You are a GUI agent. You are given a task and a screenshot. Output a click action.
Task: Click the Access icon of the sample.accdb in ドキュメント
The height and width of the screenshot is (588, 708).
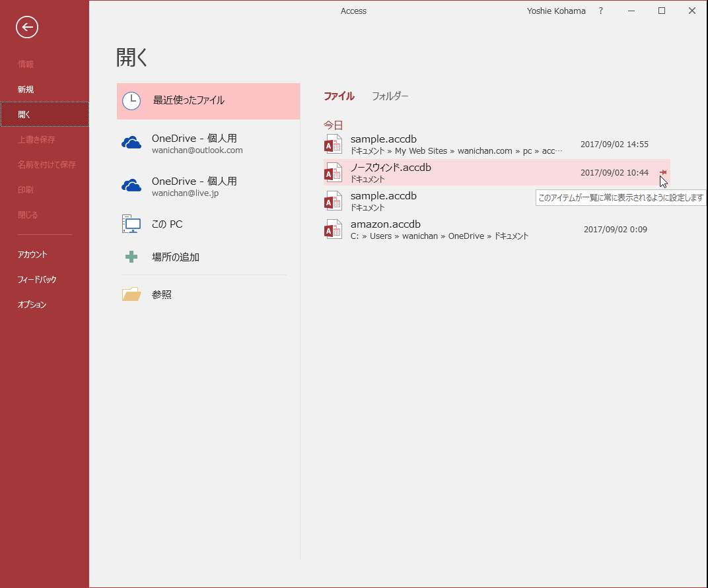click(334, 201)
